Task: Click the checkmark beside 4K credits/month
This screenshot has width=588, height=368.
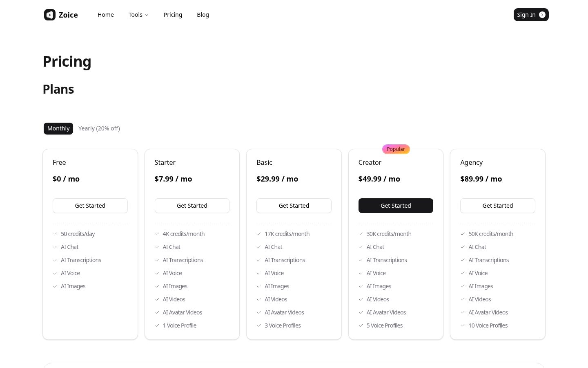Action: point(157,234)
